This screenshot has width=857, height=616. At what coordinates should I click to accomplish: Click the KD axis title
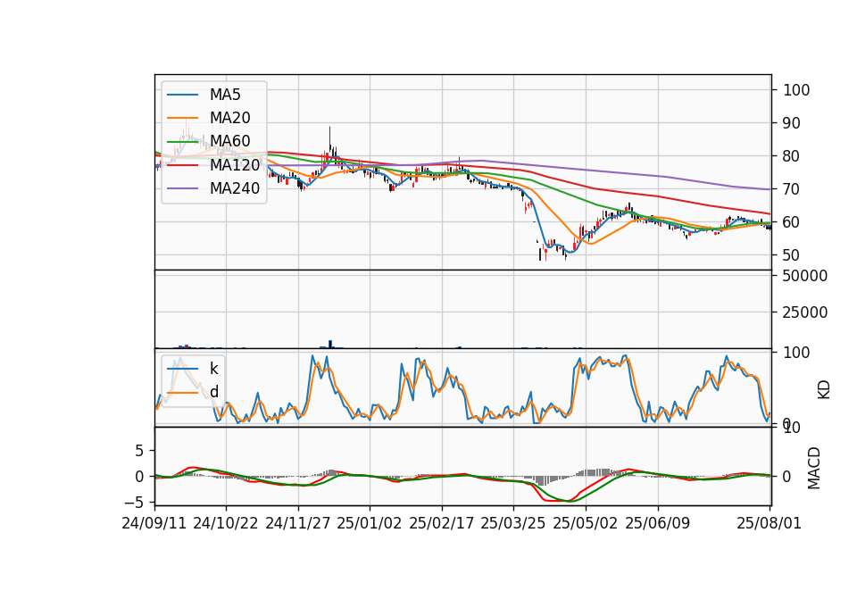click(x=824, y=390)
